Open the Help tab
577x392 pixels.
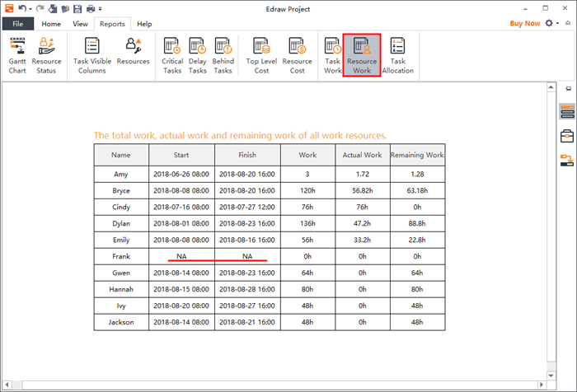tap(144, 24)
